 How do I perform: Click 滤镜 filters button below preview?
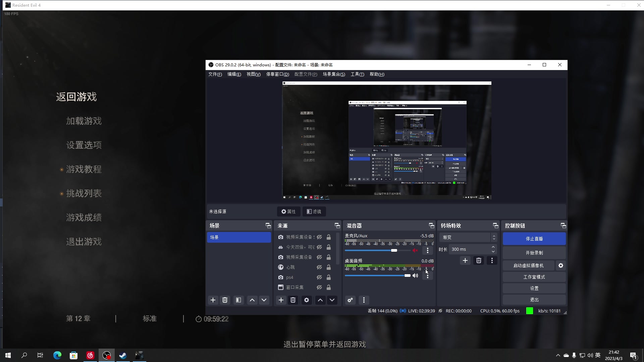[x=314, y=212]
